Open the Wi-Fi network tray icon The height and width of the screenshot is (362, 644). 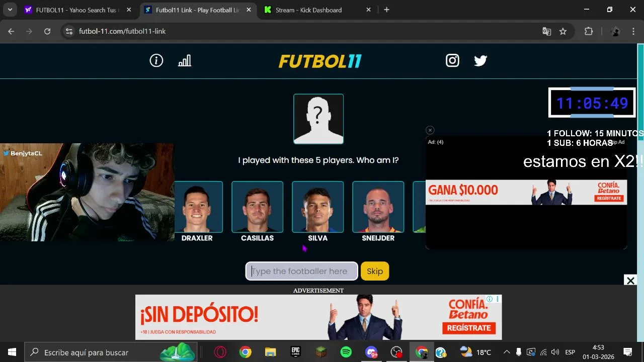(x=543, y=352)
